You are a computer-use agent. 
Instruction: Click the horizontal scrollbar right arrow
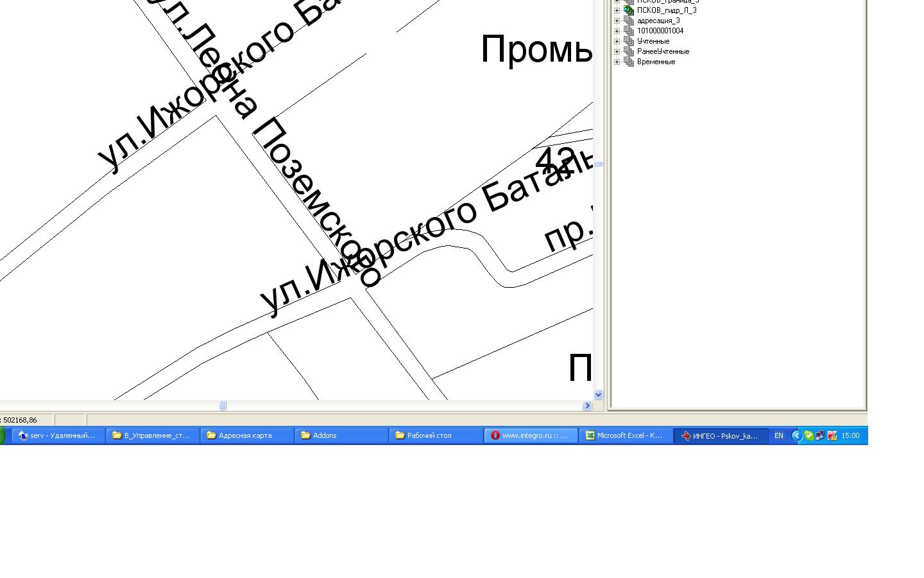coord(587,405)
